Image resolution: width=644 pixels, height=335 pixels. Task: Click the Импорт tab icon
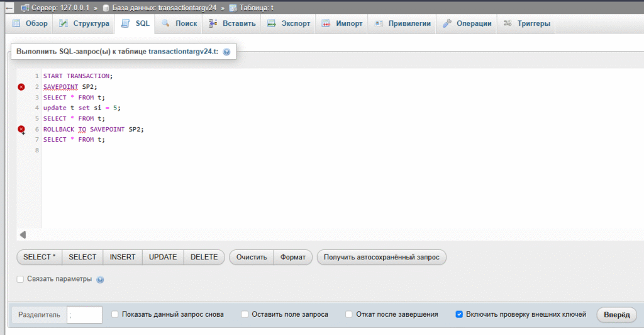[x=326, y=23]
